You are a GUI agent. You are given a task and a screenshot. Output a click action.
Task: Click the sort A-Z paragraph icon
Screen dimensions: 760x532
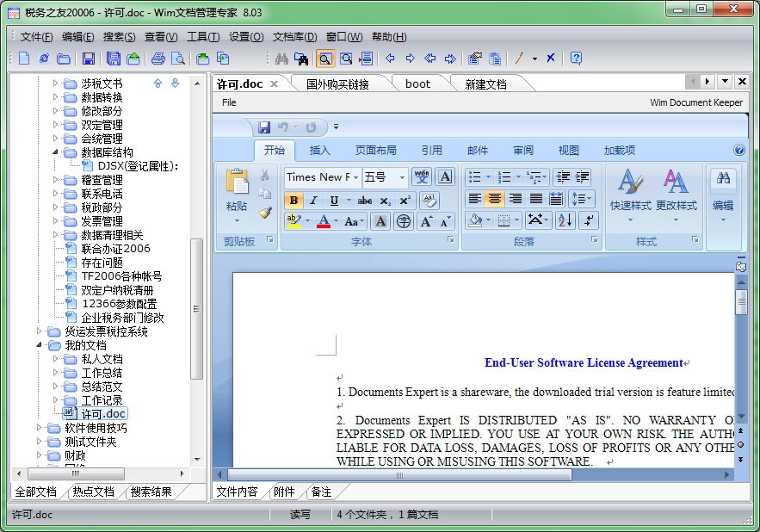(x=565, y=220)
